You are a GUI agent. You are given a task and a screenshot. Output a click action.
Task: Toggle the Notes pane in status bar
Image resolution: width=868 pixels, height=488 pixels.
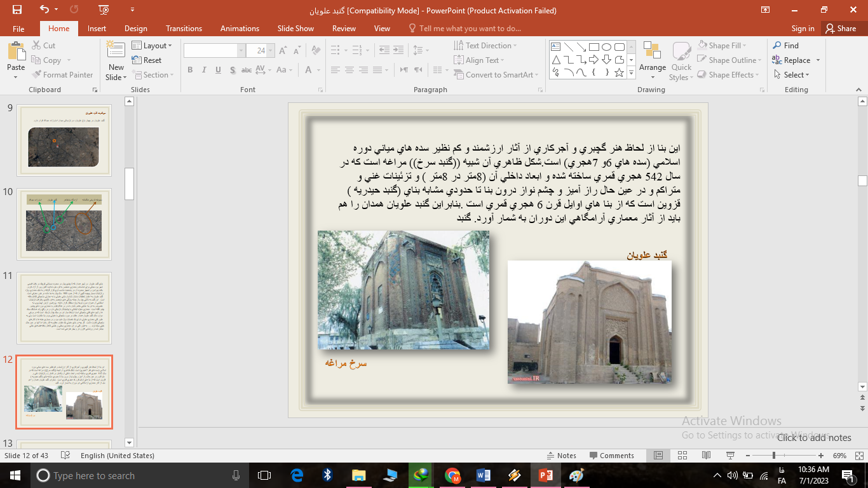click(561, 456)
